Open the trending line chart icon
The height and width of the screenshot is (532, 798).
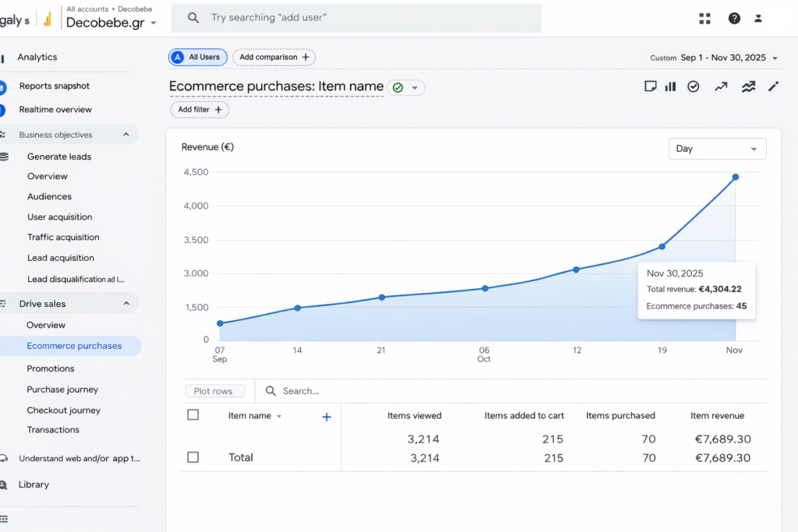[721, 86]
